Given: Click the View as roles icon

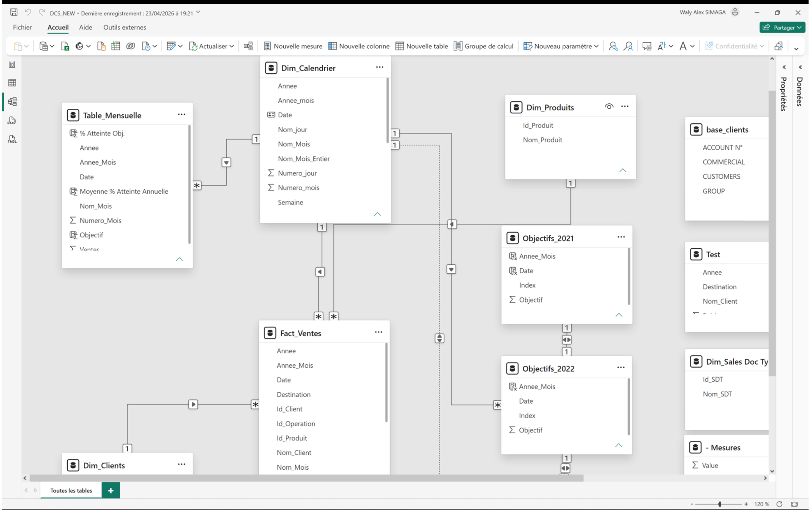Looking at the screenshot, I should (628, 46).
